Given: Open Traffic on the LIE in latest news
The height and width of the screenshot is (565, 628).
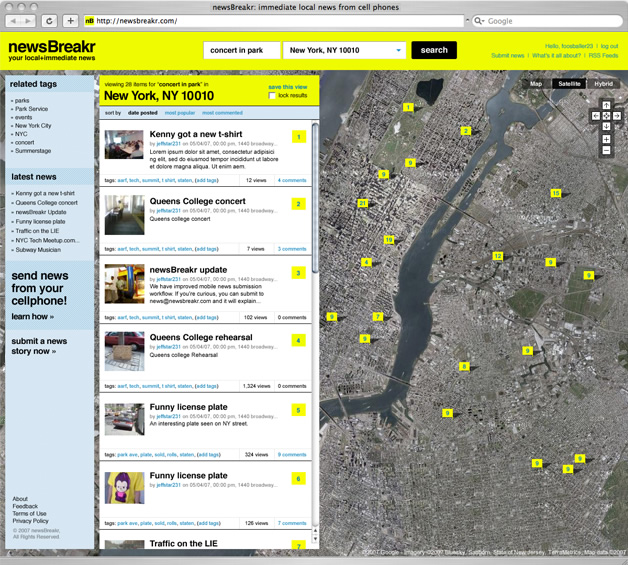Looking at the screenshot, I should pos(37,231).
